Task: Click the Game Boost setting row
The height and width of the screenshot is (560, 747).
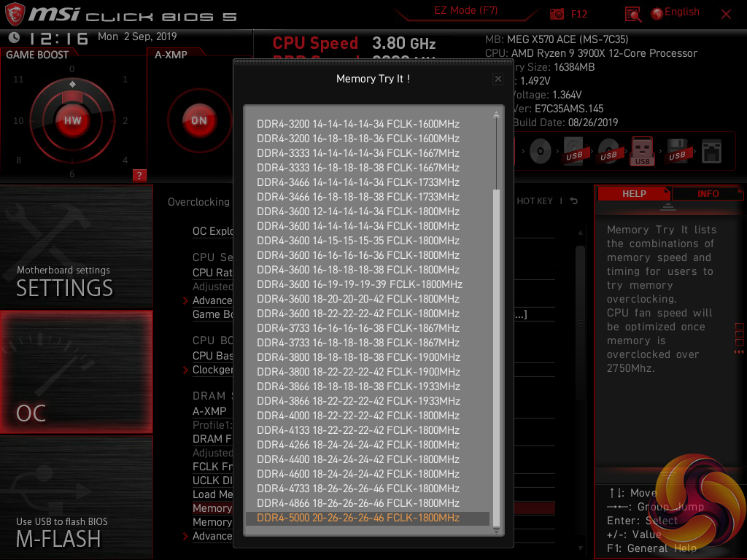Action: pos(212,314)
